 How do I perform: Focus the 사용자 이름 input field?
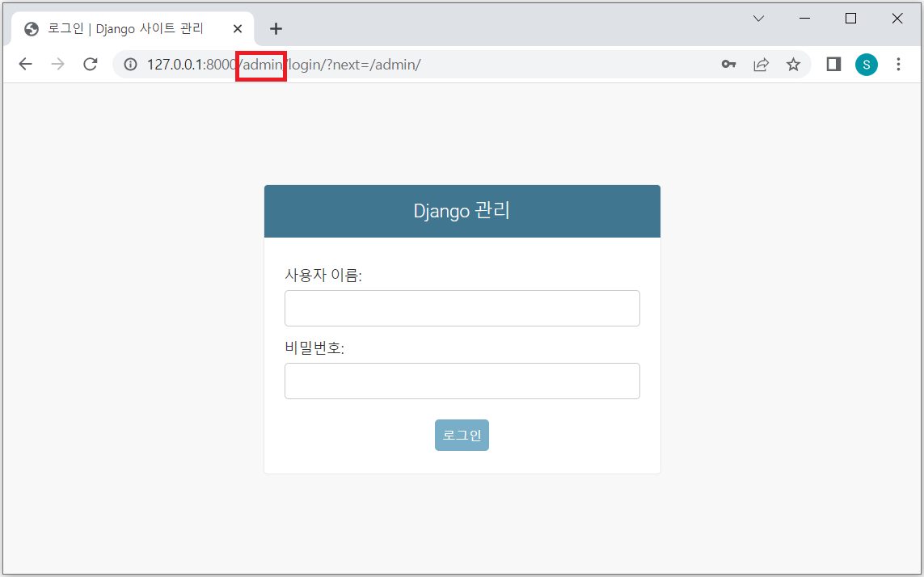tap(462, 308)
